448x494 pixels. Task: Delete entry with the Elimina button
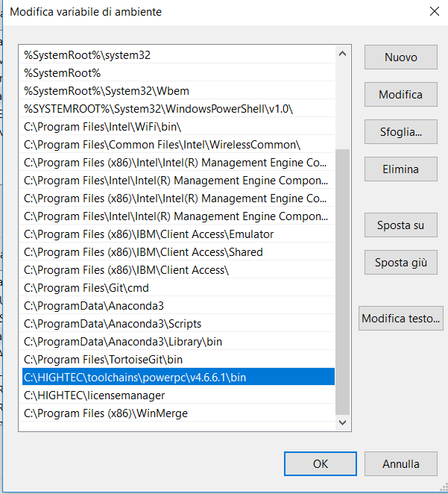400,169
